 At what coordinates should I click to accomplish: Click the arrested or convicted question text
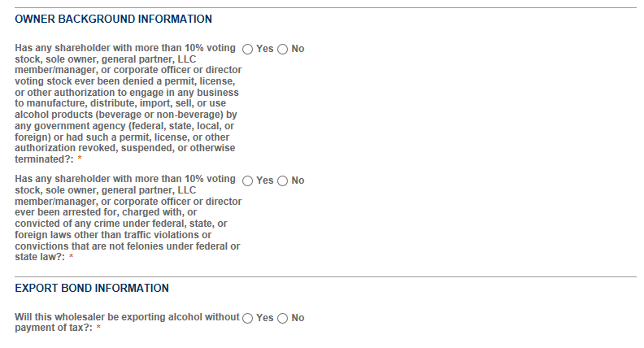(127, 218)
